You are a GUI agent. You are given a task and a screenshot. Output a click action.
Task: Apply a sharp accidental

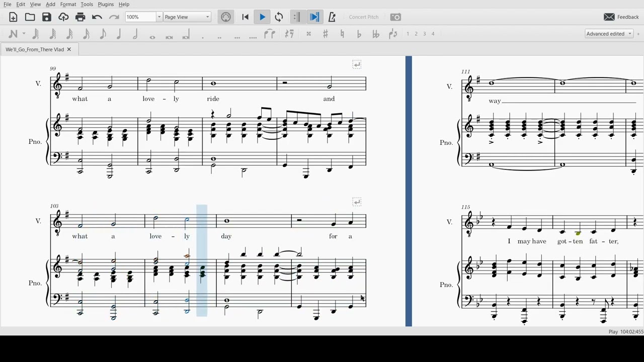326,34
